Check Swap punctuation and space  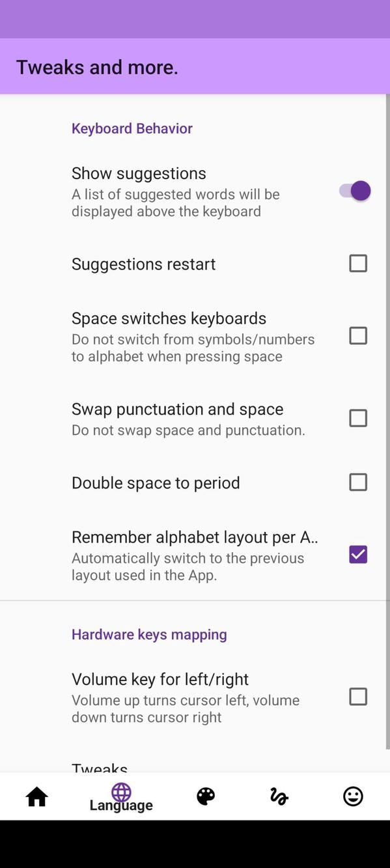358,417
